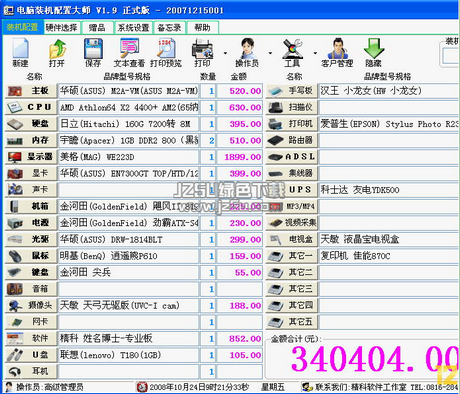Click the 网卡 network card button
The height and width of the screenshot is (394, 460).
click(x=31, y=322)
